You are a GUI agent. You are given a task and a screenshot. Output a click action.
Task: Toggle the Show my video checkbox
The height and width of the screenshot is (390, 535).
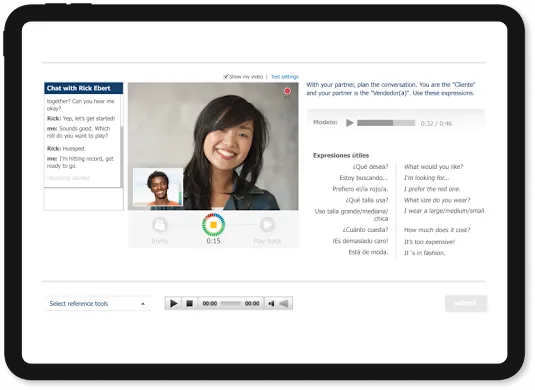[226, 76]
